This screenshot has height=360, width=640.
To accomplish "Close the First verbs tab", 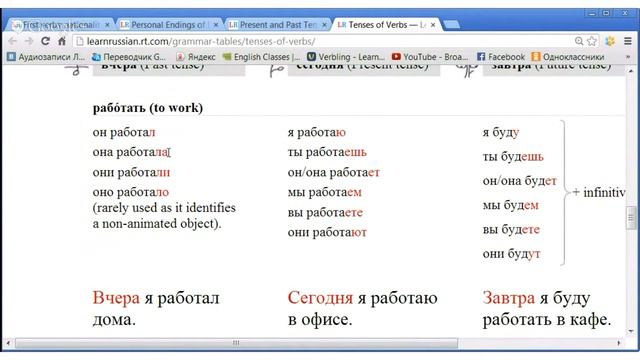I will click(107, 25).
